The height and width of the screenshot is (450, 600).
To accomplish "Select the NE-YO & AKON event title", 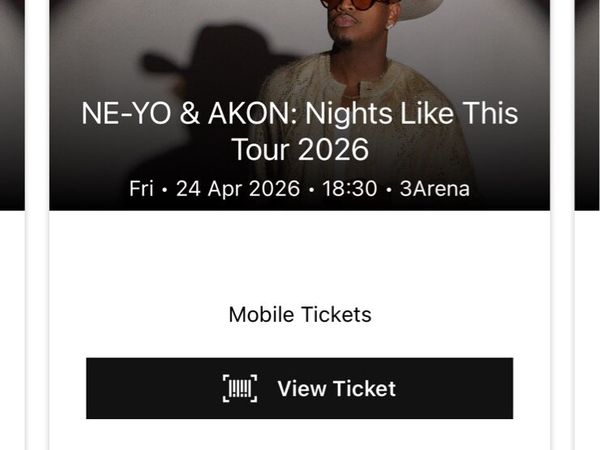I will coord(300,131).
